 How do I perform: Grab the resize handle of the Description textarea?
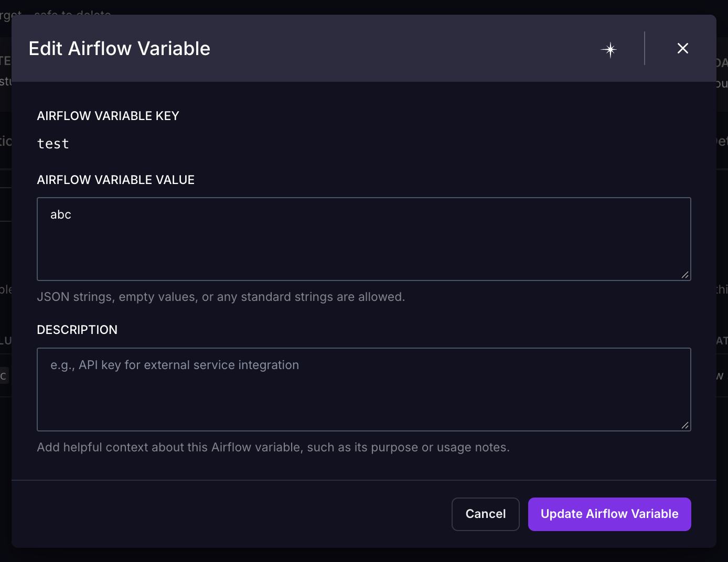click(685, 425)
